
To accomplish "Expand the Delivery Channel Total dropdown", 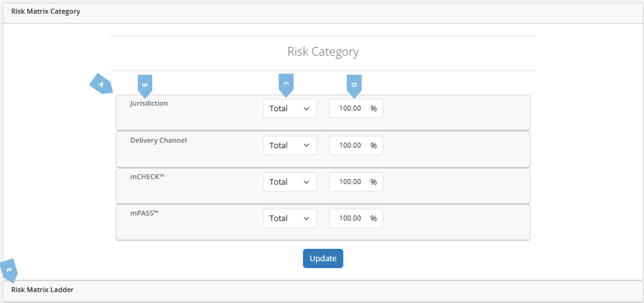I will pyautogui.click(x=289, y=145).
